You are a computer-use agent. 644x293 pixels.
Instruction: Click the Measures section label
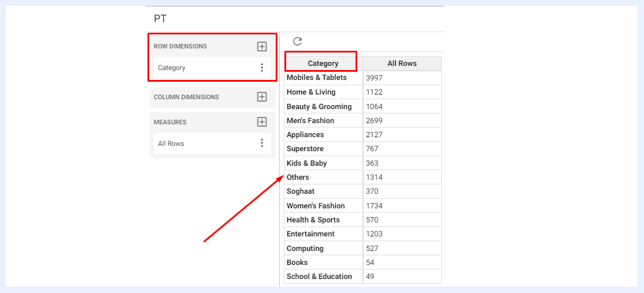(170, 122)
